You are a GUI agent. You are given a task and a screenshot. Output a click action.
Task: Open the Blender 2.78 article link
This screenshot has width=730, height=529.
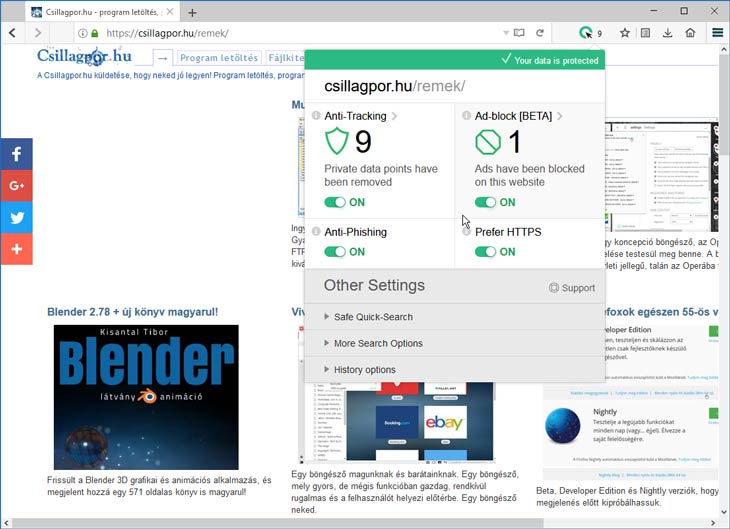point(133,312)
